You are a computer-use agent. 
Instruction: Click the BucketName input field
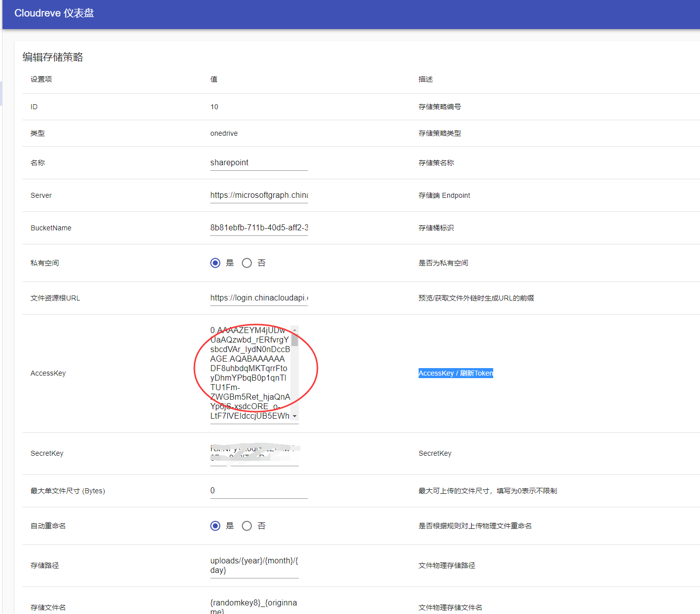(259, 228)
